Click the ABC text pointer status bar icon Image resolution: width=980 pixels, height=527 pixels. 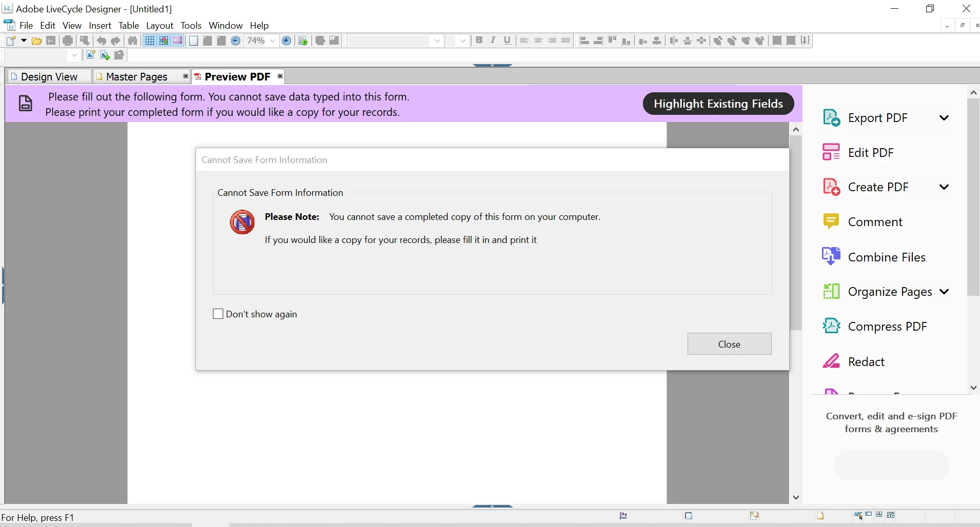(858, 515)
